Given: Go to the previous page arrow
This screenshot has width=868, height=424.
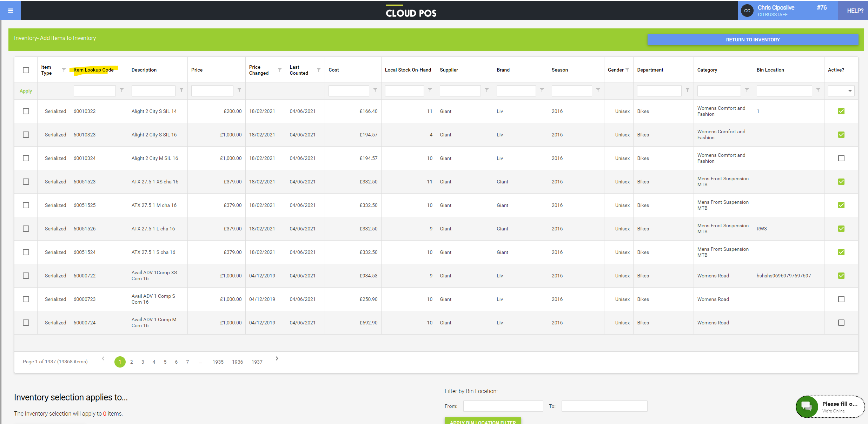Looking at the screenshot, I should (x=103, y=358).
